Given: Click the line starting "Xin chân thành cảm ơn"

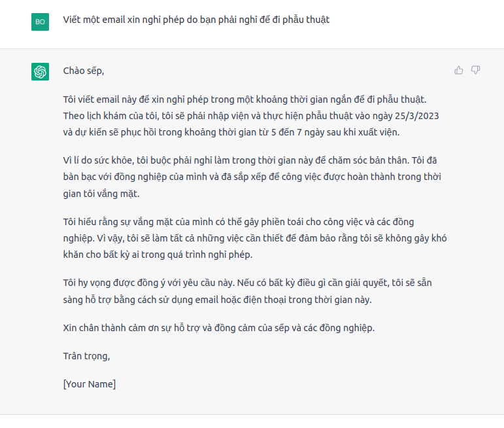Looking at the screenshot, I should pos(219,328).
